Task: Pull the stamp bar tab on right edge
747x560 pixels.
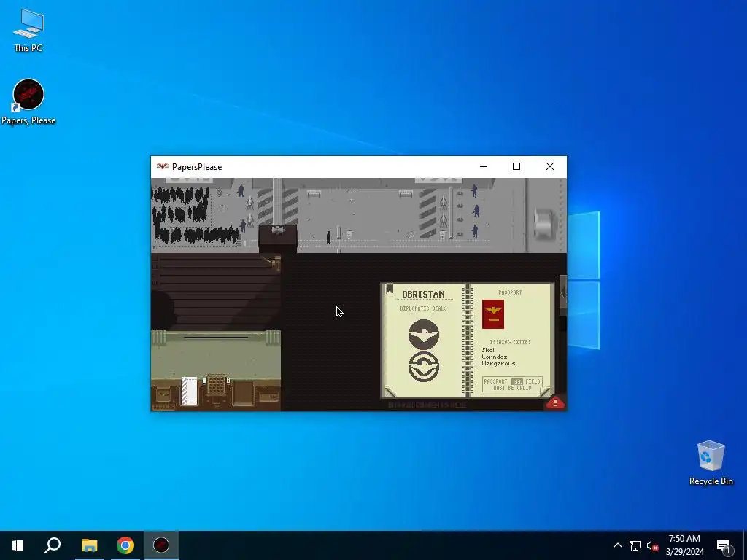Action: (x=563, y=295)
